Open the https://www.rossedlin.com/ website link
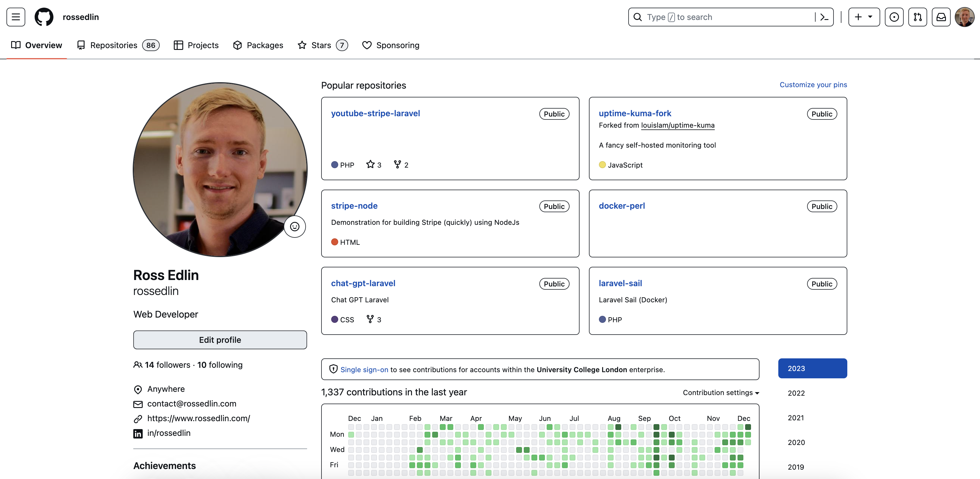Screen dimensions: 980x479 click(198, 418)
